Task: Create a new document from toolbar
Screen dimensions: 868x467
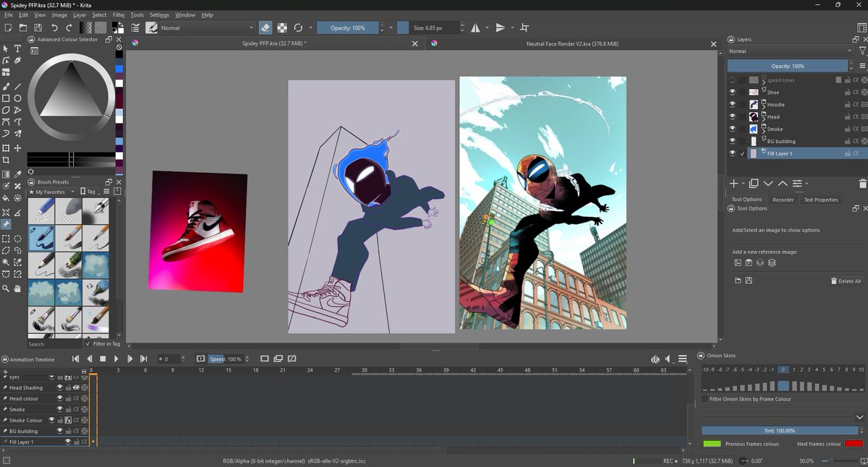Action: click(8, 27)
